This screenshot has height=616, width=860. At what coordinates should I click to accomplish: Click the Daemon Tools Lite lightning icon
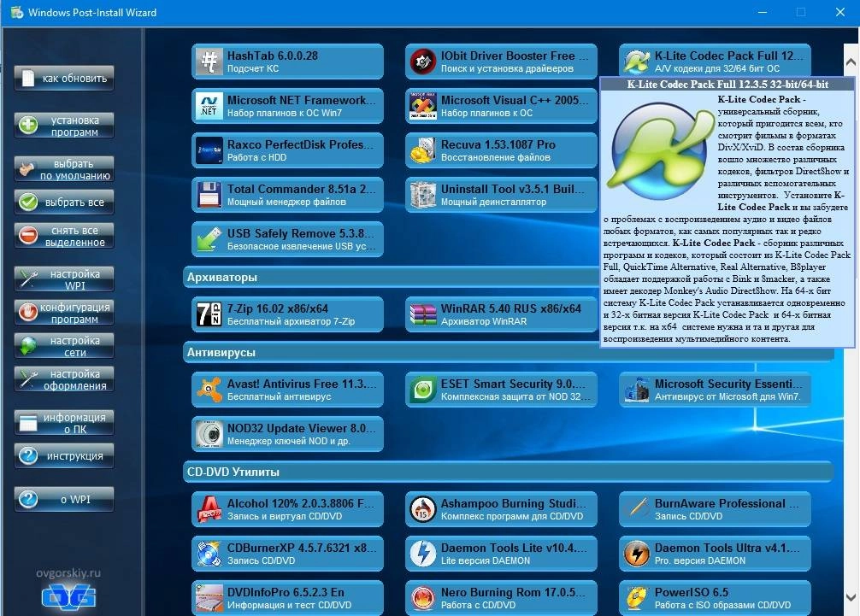423,553
